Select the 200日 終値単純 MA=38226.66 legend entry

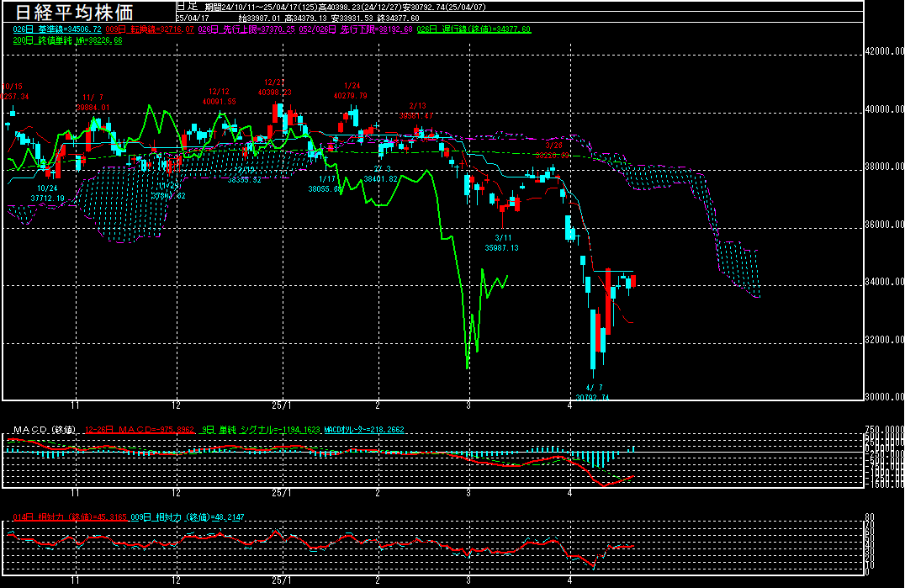[x=67, y=40]
